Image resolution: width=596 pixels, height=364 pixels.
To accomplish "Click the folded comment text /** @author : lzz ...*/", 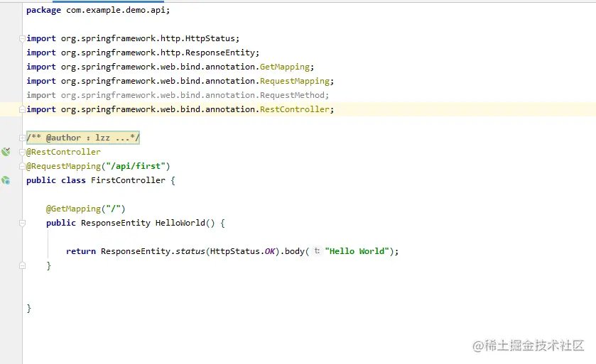I will tap(83, 138).
